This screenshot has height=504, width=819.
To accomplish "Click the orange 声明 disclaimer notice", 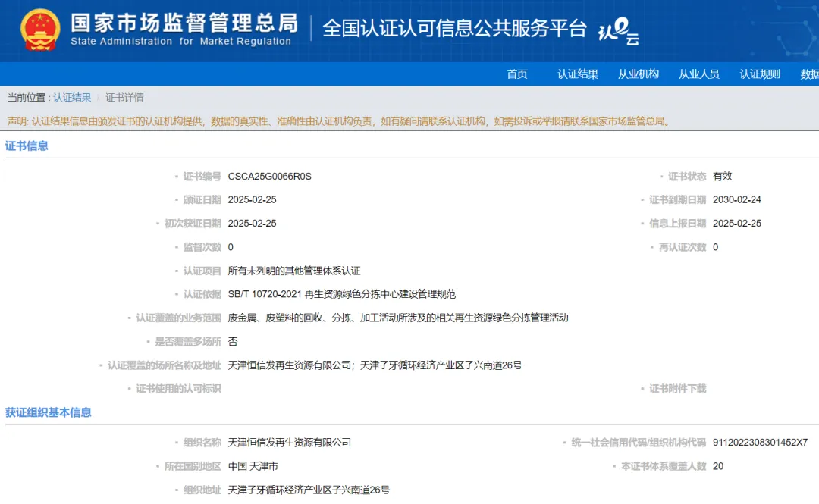I will (339, 121).
